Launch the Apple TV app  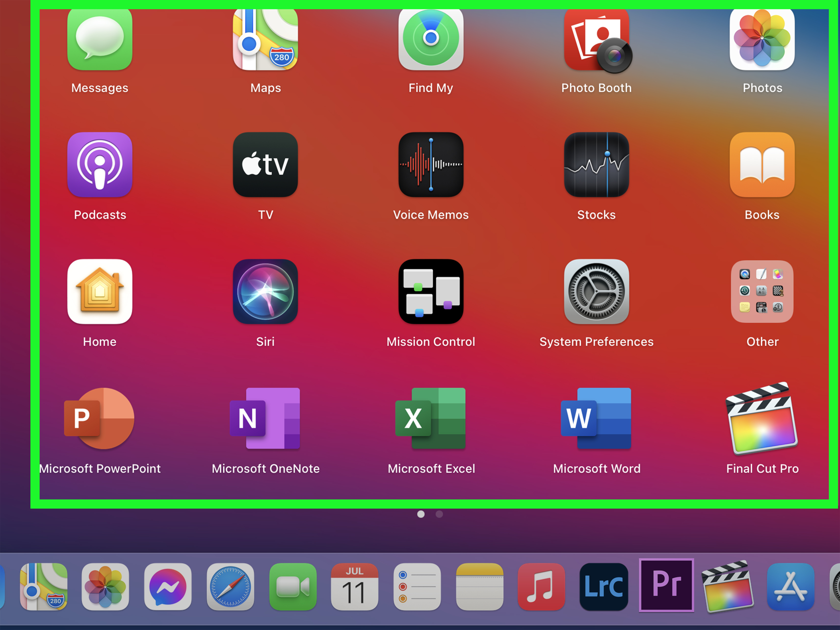(x=265, y=164)
